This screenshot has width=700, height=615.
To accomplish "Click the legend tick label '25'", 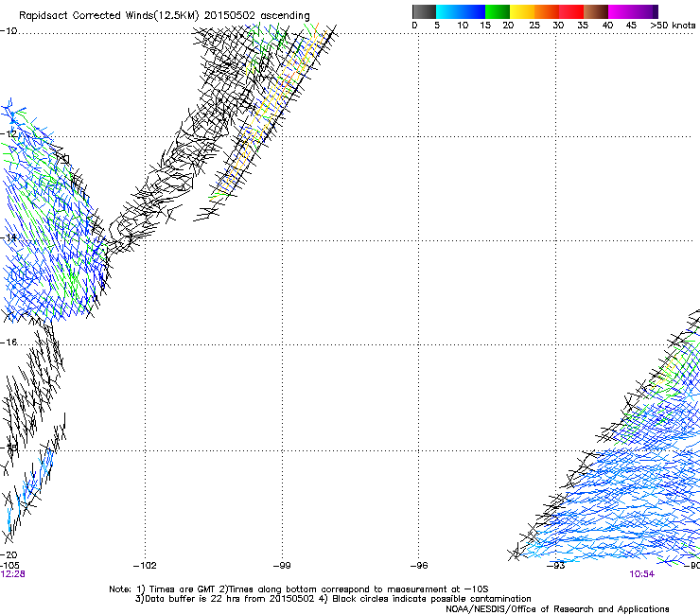I will 534,26.
